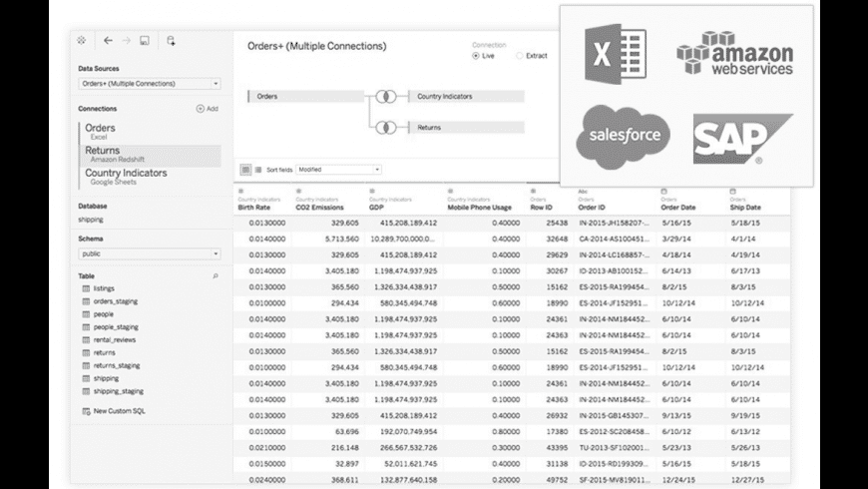Click the CO2 Emissions cell 63.696
The image size is (868, 489).
[347, 432]
